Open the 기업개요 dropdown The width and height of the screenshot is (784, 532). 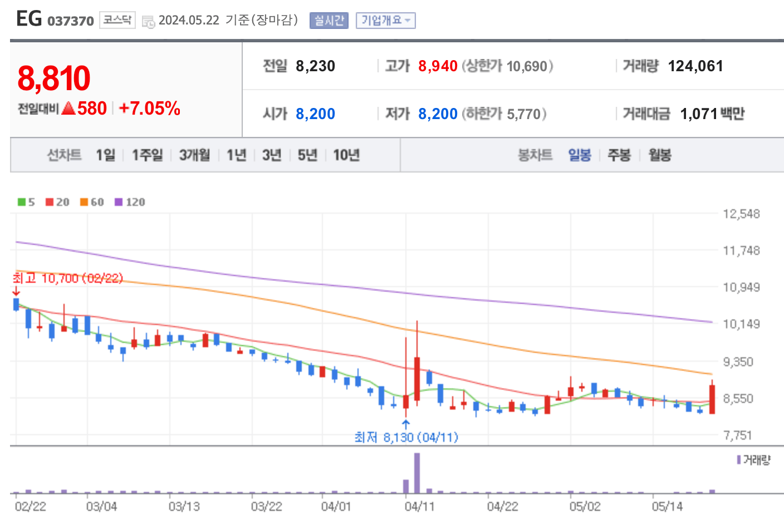[386, 21]
